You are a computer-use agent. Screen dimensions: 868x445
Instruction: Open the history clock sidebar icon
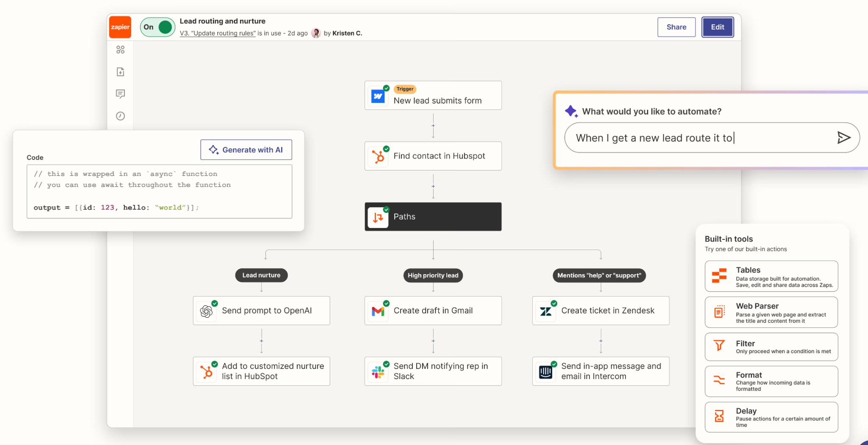(120, 116)
